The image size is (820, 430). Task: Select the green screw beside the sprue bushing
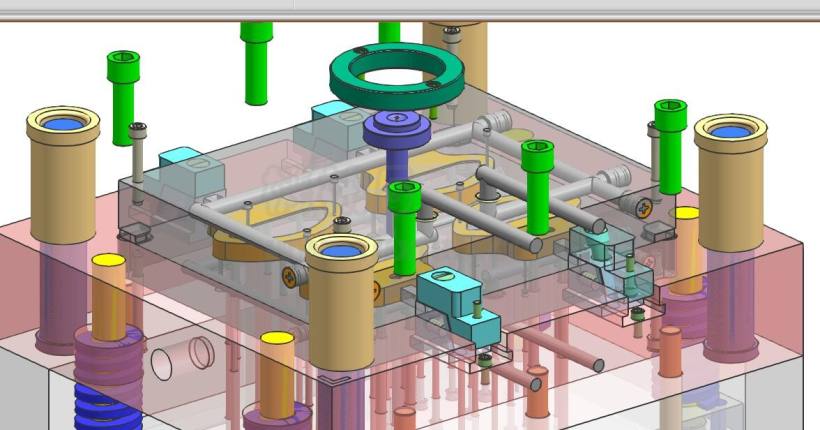click(405, 228)
